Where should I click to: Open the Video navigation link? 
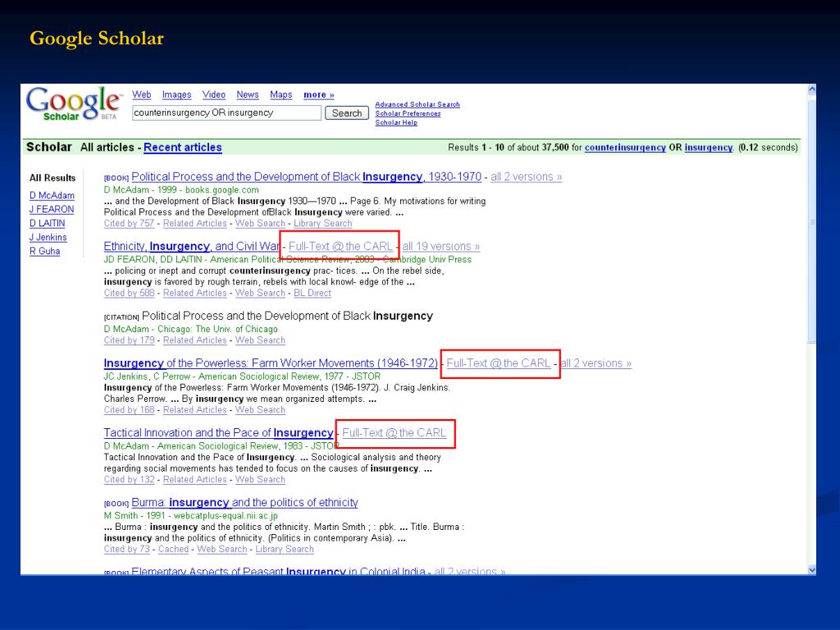pyautogui.click(x=214, y=95)
